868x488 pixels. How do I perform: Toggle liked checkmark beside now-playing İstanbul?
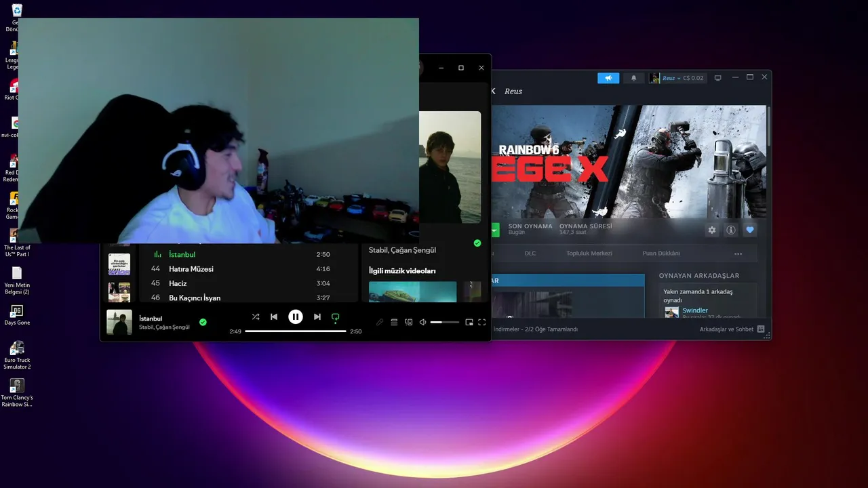(x=203, y=322)
